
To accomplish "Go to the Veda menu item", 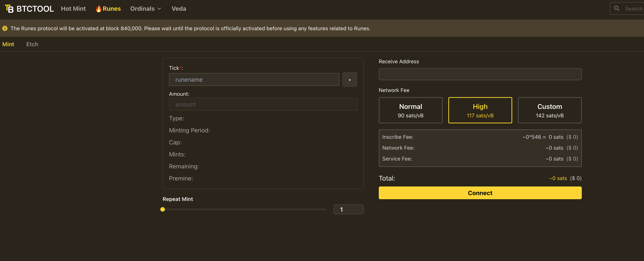I will 179,9.
